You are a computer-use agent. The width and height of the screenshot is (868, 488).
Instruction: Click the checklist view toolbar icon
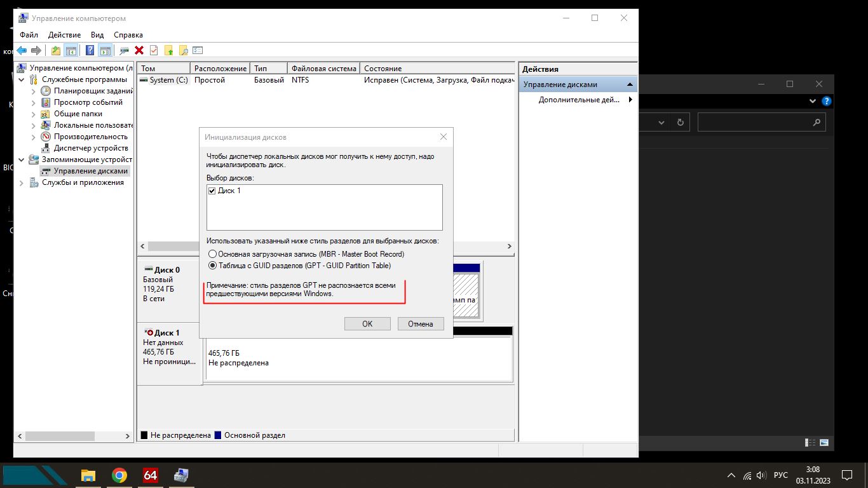[x=198, y=50]
